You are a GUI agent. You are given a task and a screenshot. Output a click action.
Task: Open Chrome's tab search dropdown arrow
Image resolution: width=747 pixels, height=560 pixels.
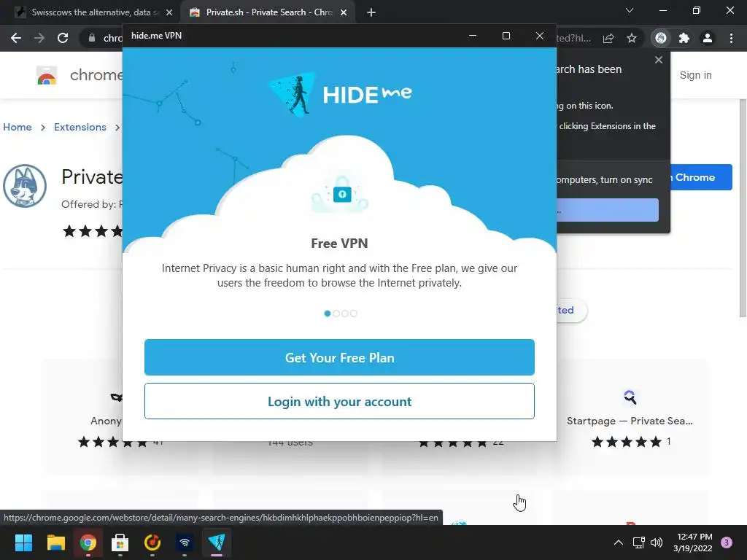630,10
